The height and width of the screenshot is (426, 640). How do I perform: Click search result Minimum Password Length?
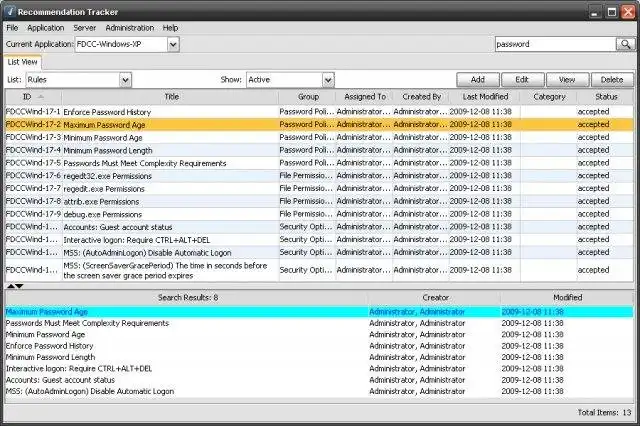[x=320, y=357]
